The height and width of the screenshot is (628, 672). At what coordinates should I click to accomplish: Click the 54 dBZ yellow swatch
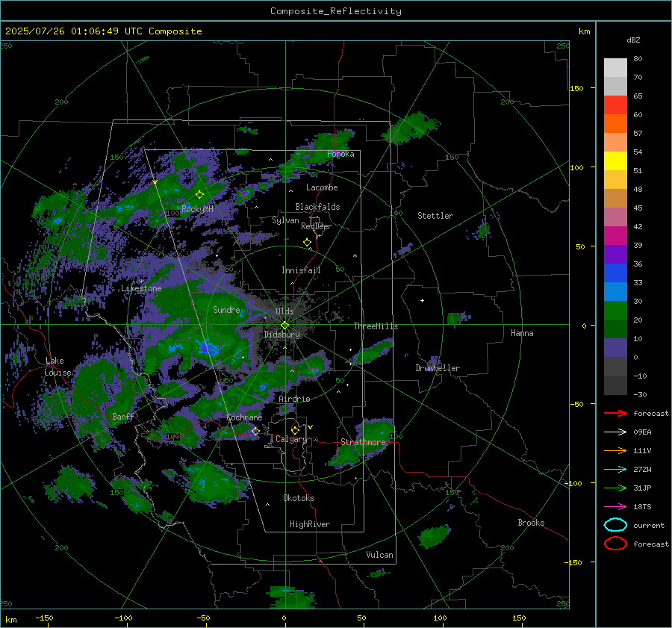pos(615,161)
